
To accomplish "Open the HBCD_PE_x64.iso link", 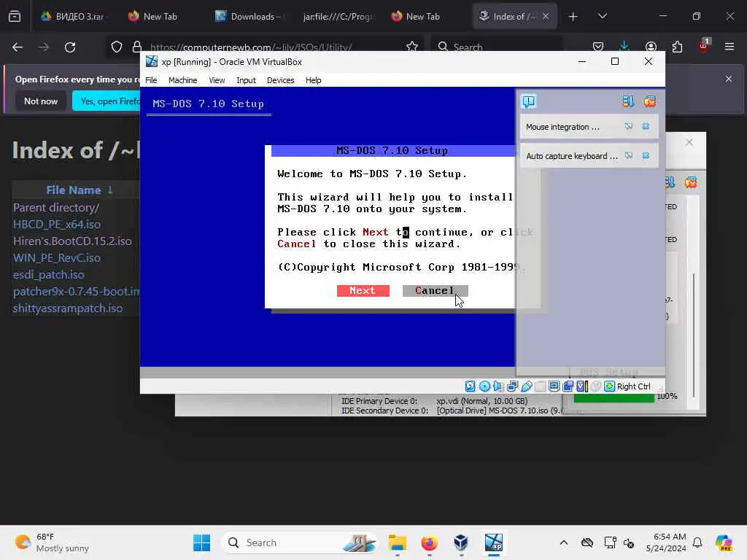I will point(57,225).
